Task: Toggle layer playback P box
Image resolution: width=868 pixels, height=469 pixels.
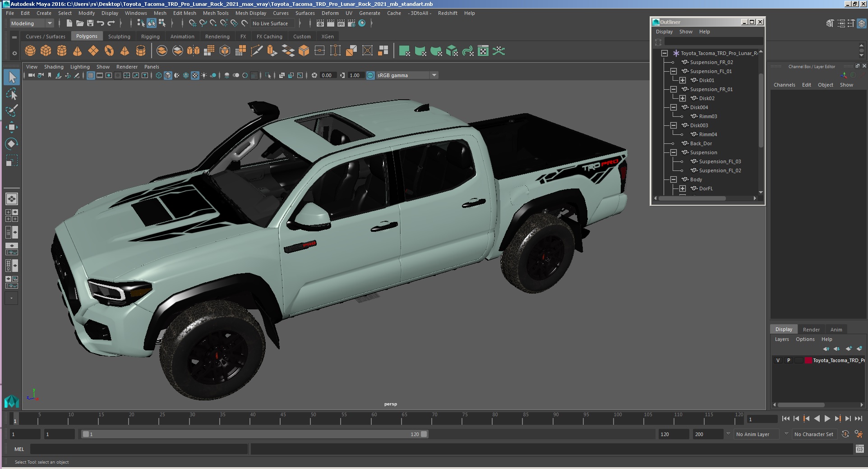Action: [x=789, y=360]
